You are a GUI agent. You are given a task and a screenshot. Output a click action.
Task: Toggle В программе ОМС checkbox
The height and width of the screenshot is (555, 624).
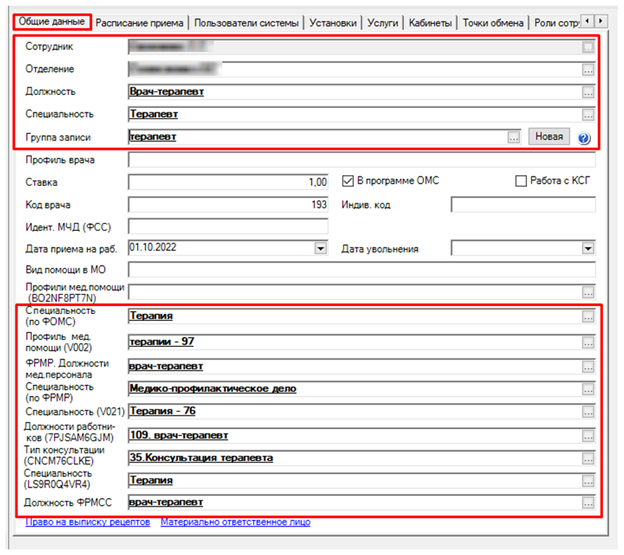point(347,181)
